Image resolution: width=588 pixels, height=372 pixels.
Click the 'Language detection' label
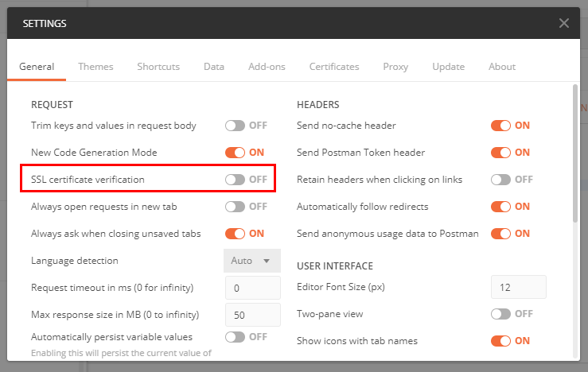[x=75, y=261]
